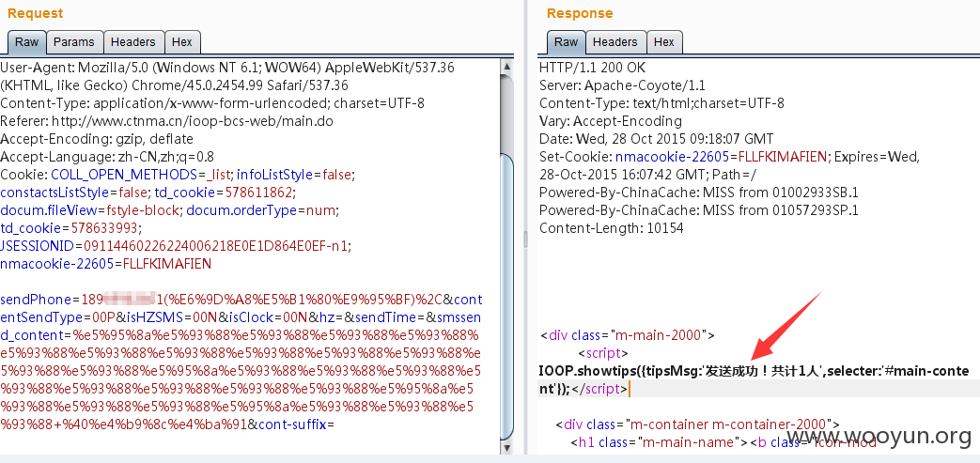Click the request scrollbar up arrow
Image resolution: width=980 pixels, height=463 pixels.
click(506, 67)
